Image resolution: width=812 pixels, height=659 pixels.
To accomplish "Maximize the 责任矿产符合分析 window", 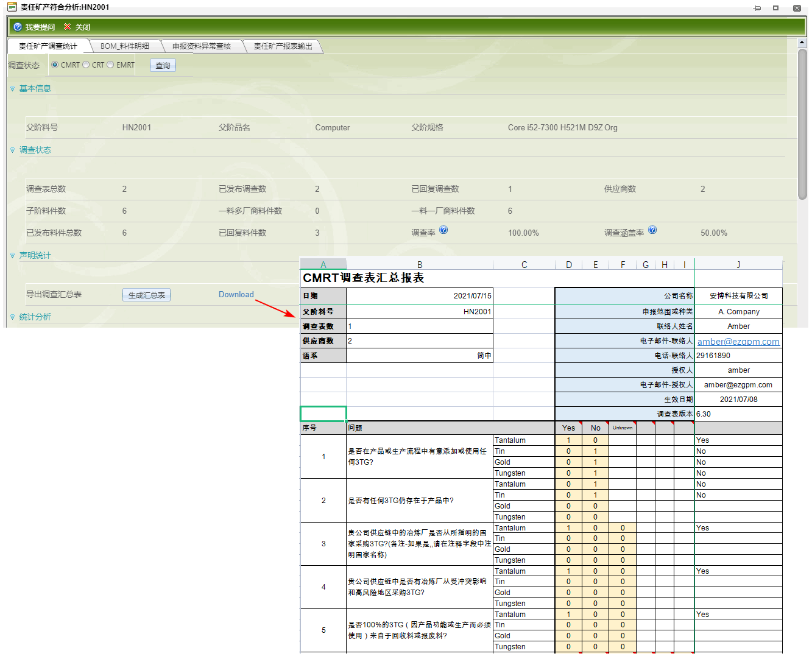I will pyautogui.click(x=775, y=8).
